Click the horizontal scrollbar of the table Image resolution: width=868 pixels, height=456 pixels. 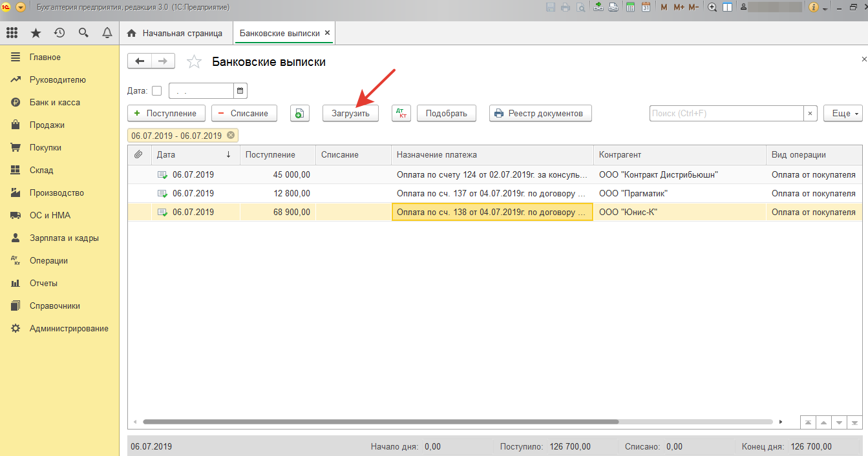click(381, 422)
